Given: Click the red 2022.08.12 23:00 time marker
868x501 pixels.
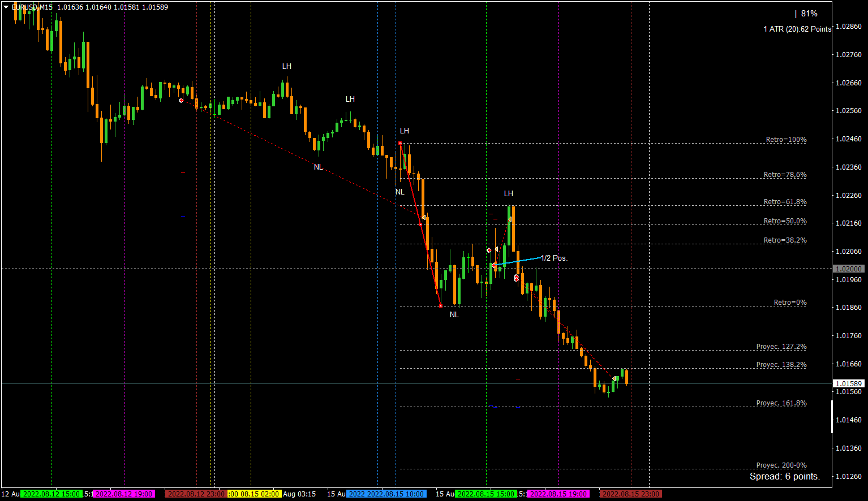Looking at the screenshot, I should tap(196, 494).
